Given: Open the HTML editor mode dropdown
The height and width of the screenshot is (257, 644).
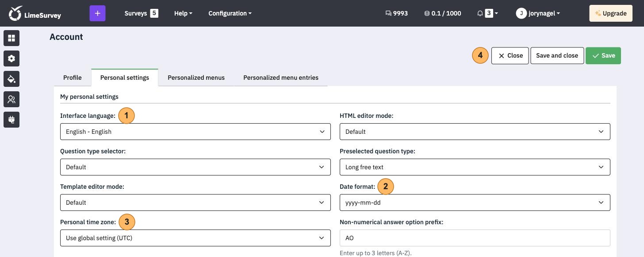Looking at the screenshot, I should click(475, 132).
